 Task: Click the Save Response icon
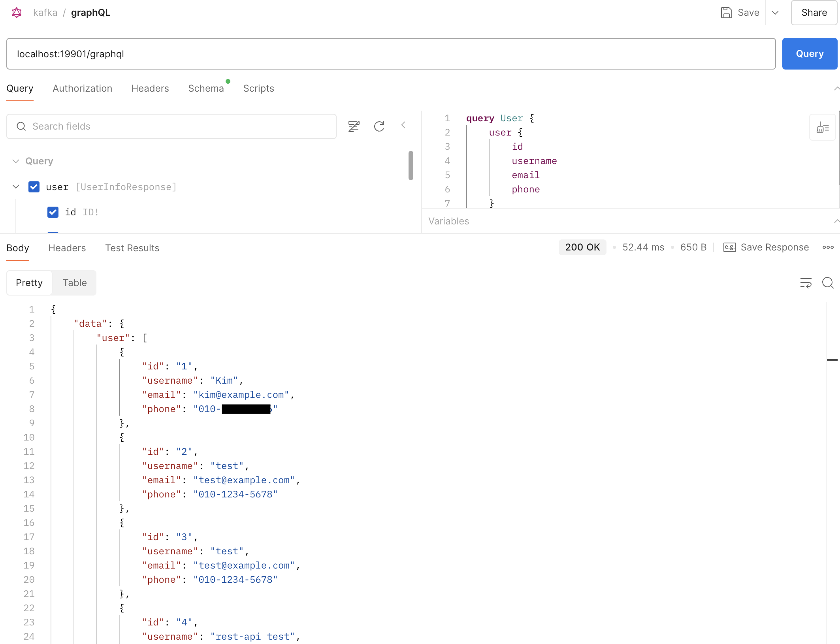coord(729,247)
